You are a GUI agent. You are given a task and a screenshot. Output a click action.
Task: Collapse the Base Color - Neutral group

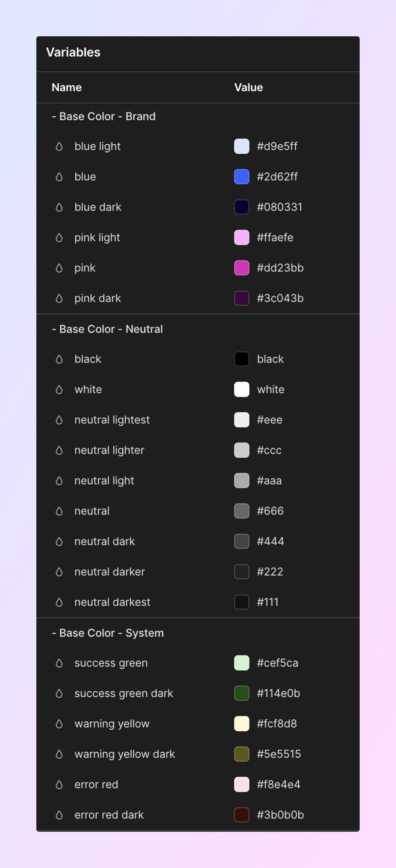pos(107,329)
